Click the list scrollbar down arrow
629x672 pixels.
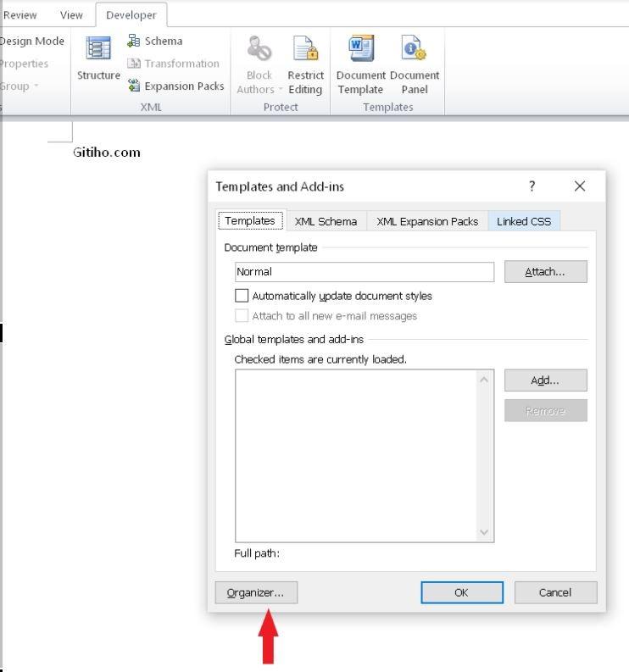click(x=484, y=532)
